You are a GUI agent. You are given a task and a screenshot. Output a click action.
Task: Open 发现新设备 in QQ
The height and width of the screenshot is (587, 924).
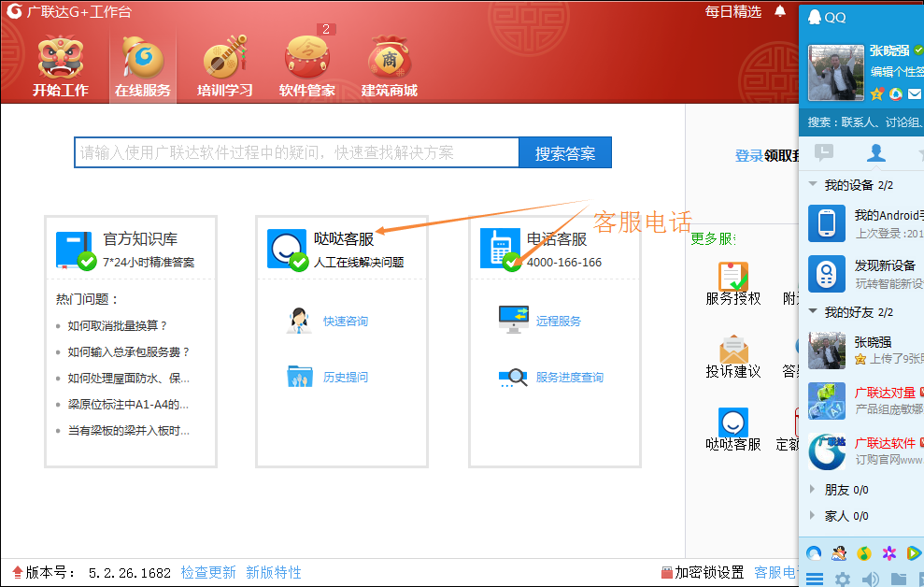[x=861, y=274]
